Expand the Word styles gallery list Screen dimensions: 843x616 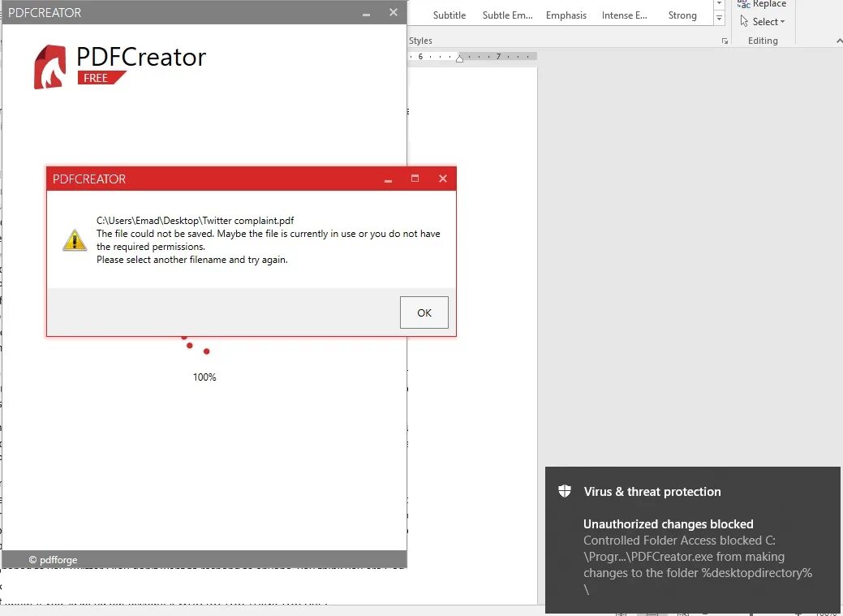click(x=720, y=18)
